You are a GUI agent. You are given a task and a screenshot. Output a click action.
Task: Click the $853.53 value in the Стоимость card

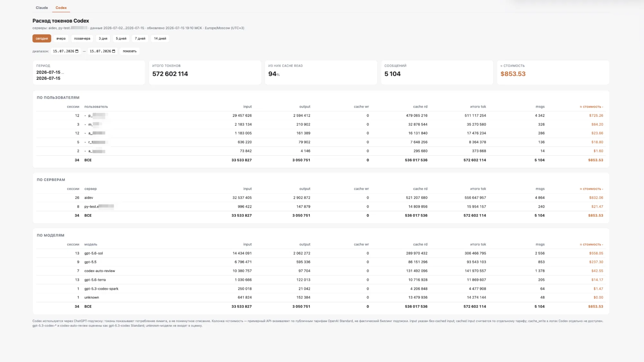pos(513,74)
